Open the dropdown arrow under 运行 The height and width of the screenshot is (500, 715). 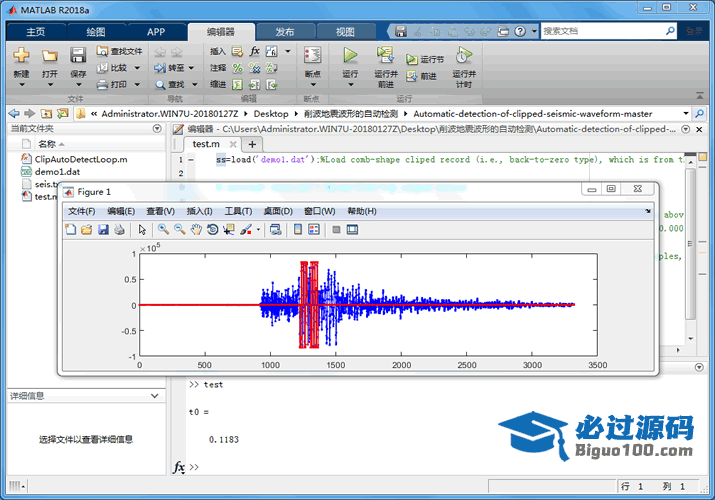[x=351, y=85]
